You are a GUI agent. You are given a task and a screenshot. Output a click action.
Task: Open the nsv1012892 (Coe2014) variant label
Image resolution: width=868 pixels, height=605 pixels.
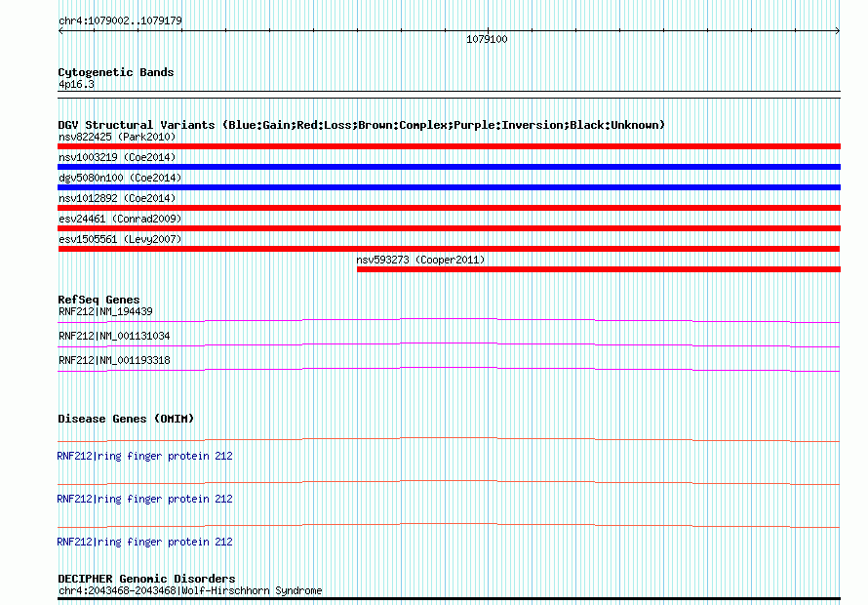(117, 198)
